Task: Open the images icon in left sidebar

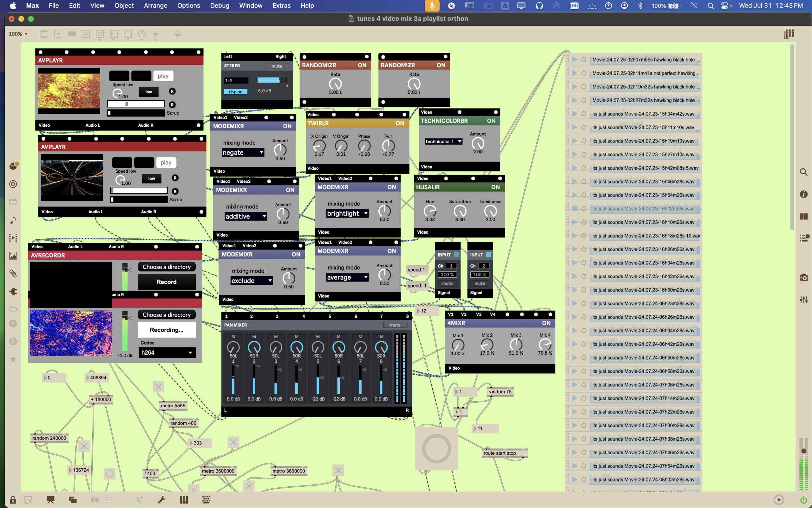Action: [x=13, y=256]
